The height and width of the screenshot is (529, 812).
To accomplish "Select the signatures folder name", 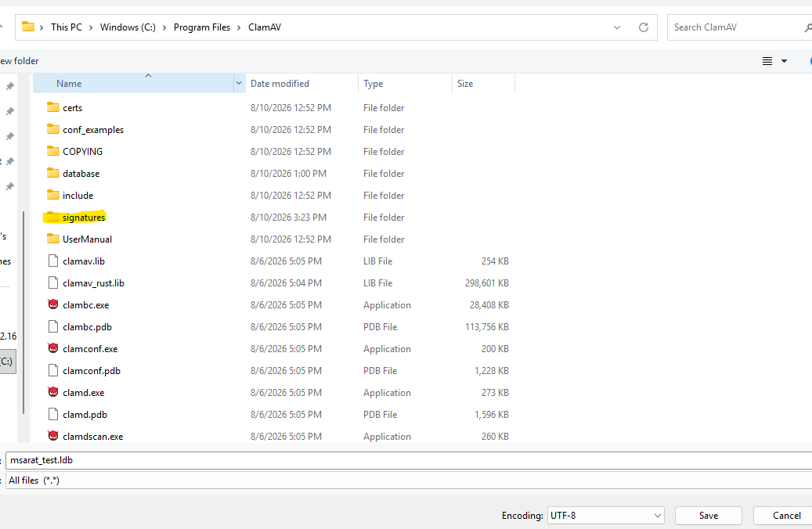I will (x=84, y=218).
